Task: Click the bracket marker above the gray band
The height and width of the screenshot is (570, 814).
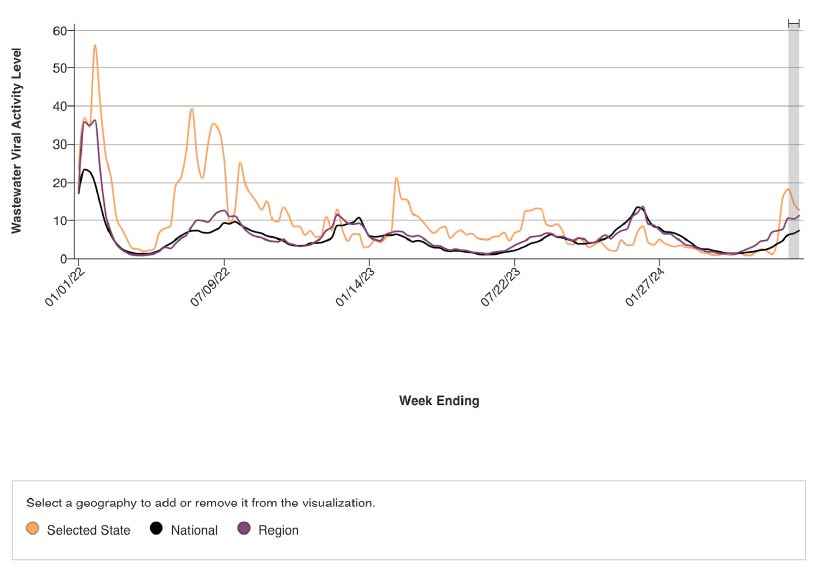Action: point(794,23)
